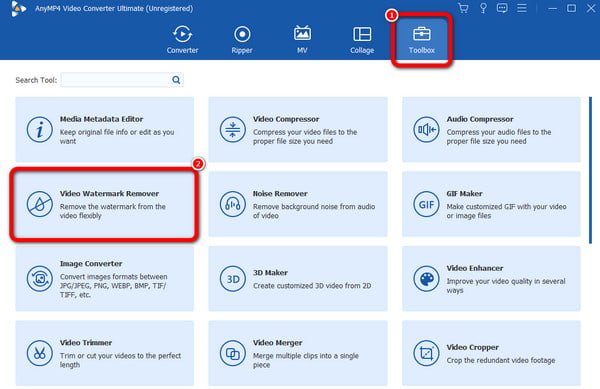Open the feedback chat icon
600x389 pixels.
502,8
